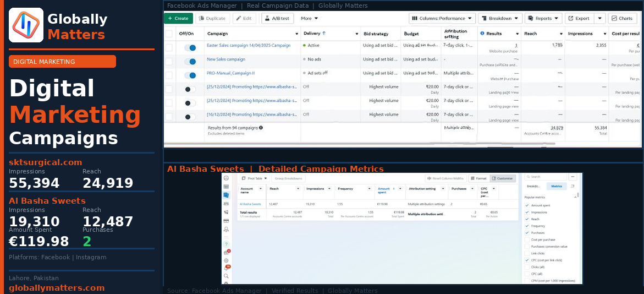Click the magnifier search icon in the left sidebar

point(226,276)
